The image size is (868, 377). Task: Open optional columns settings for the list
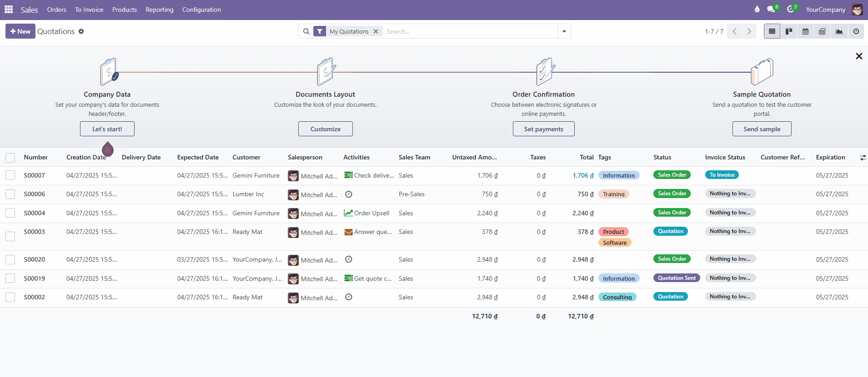coord(863,158)
